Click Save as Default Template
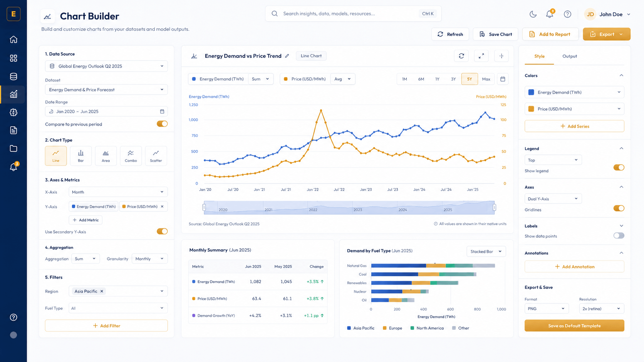Screen dimensions: 644x362 (x=574, y=326)
